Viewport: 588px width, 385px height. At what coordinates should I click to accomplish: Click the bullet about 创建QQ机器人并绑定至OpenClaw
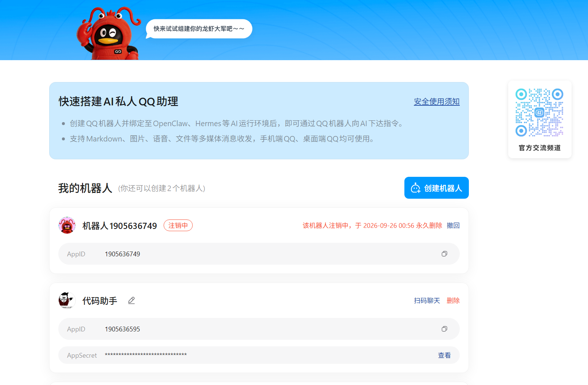click(237, 124)
